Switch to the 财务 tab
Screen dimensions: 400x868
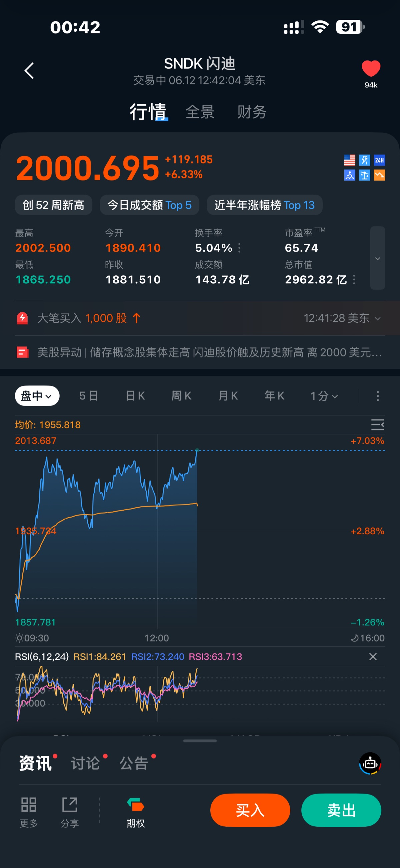[252, 112]
